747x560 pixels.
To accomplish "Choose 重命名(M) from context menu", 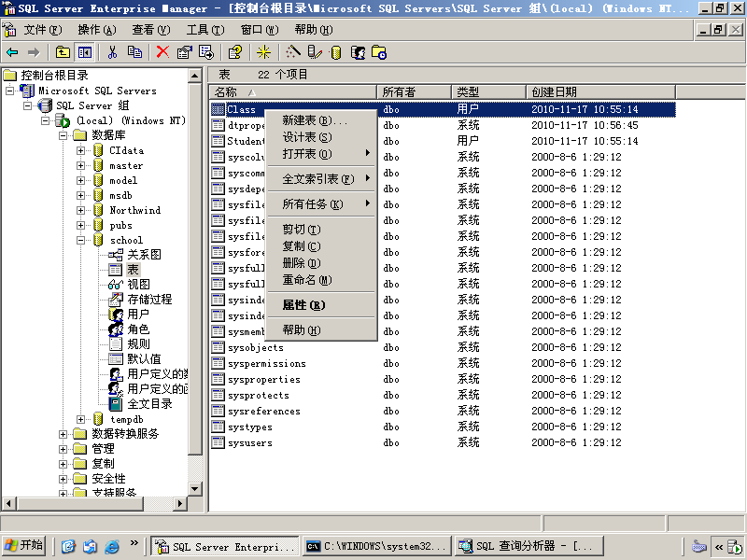I will (321, 280).
